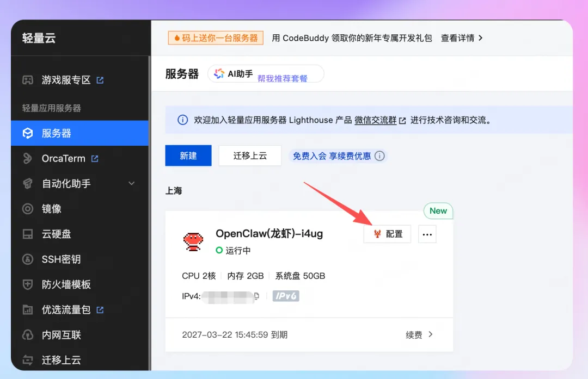Click the IPv6 badge
Image resolution: width=588 pixels, height=379 pixels.
click(x=286, y=296)
